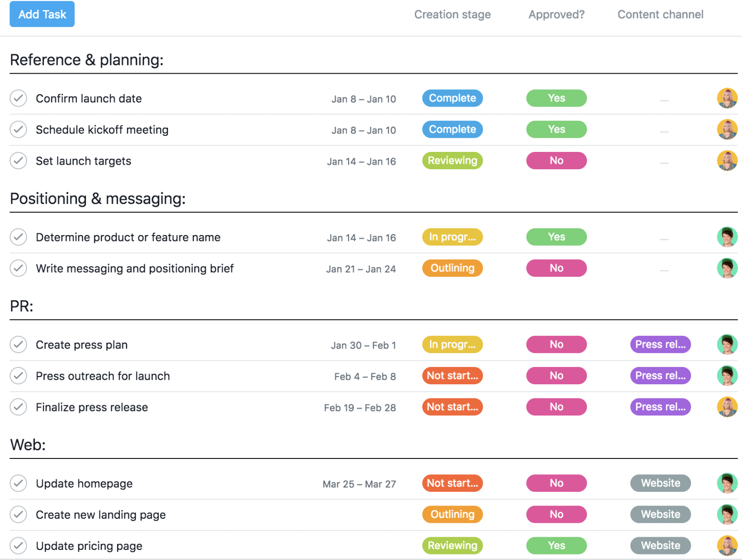Select the green Yes badge for Update pricing page

[556, 545]
